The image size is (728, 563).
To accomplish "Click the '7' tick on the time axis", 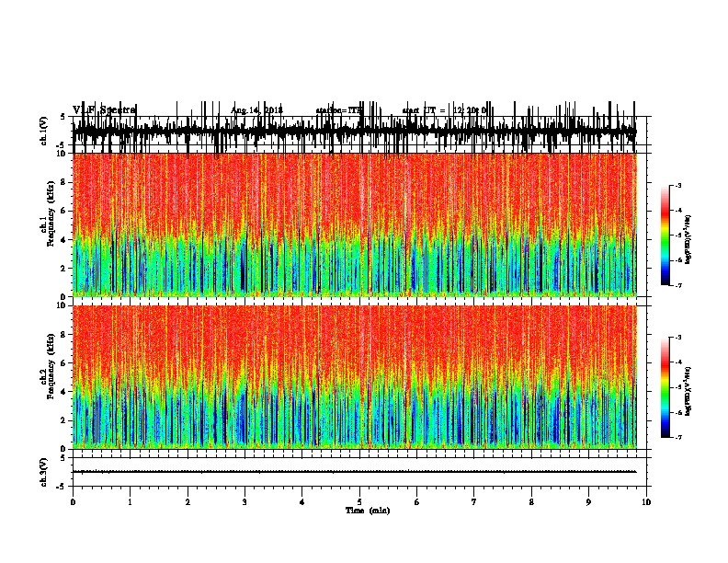I will [x=474, y=502].
